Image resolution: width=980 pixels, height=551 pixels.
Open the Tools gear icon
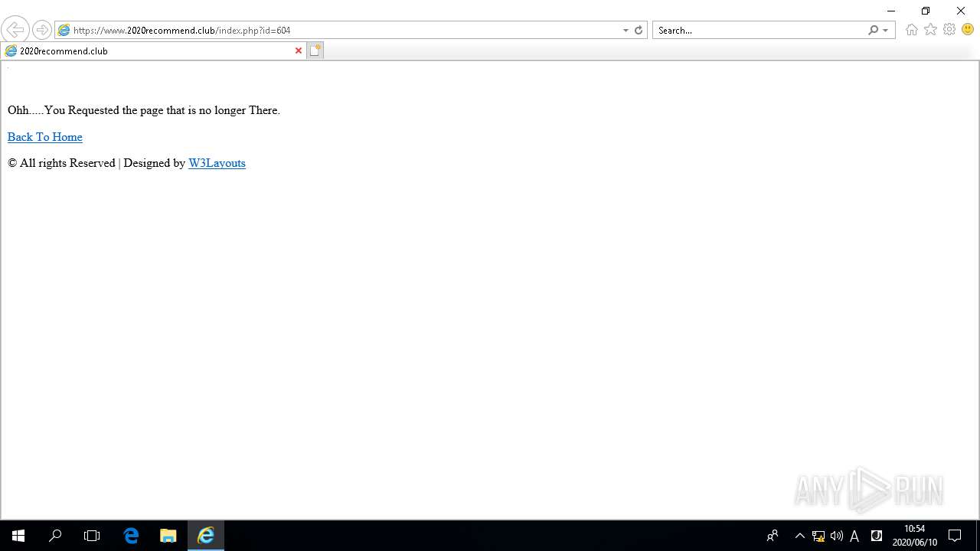click(949, 30)
